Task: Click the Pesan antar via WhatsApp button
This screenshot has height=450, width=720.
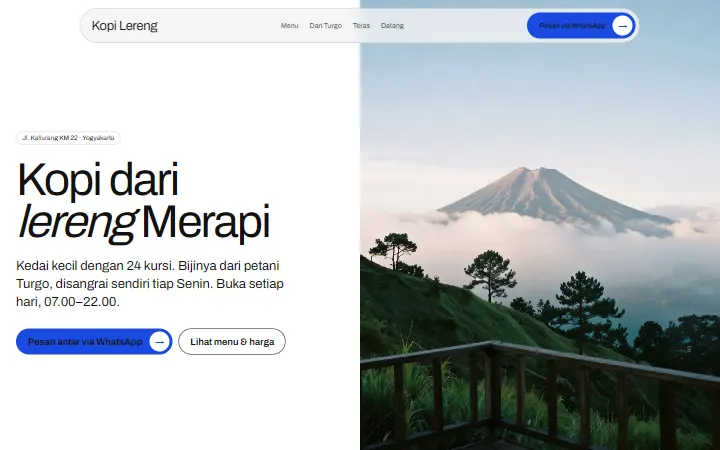Action: coord(94,342)
